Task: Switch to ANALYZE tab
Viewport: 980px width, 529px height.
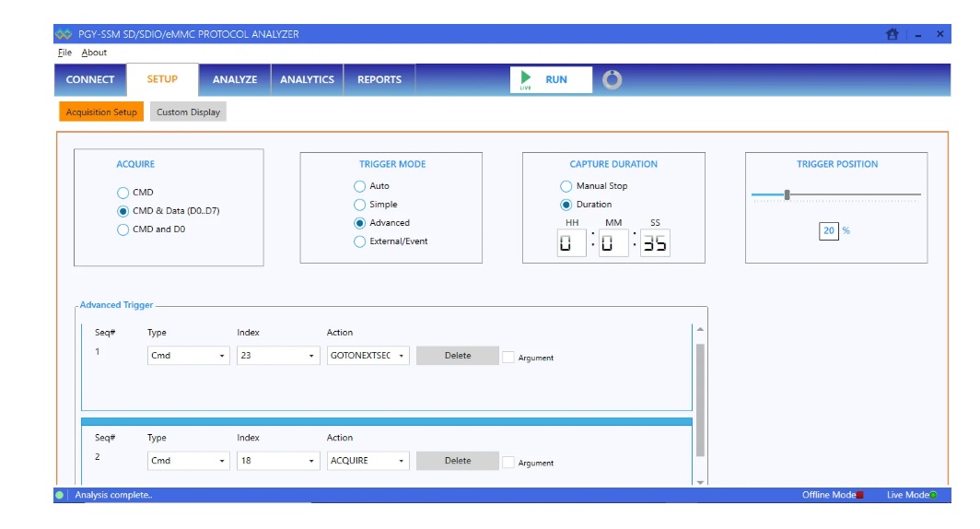Action: coord(235,79)
